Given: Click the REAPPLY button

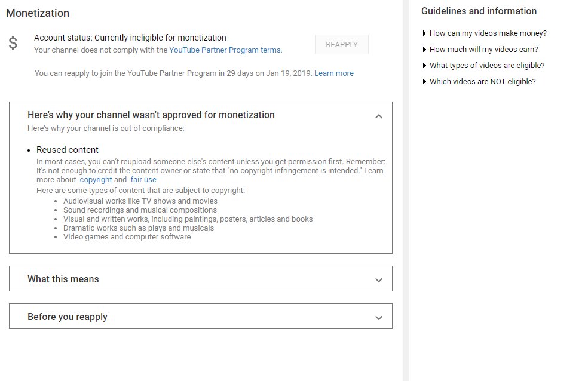Looking at the screenshot, I should click(x=342, y=45).
